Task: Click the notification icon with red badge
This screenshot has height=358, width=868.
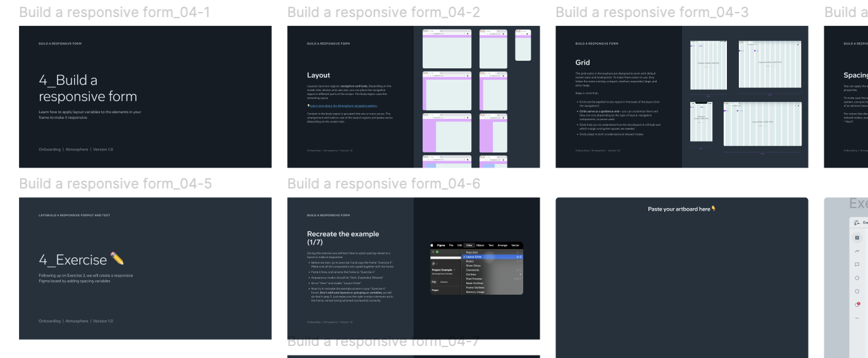Action: point(858,304)
